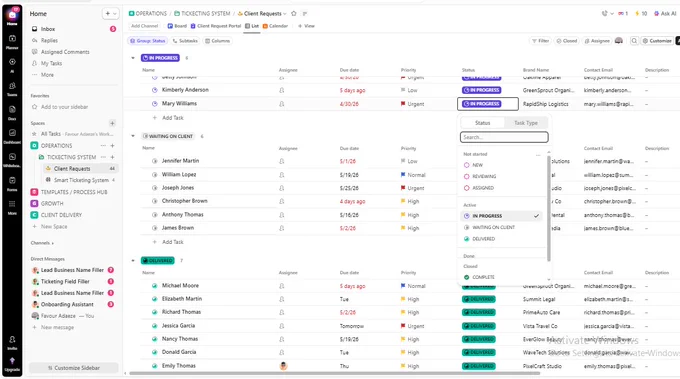Select COMPLETE status option

tap(501, 277)
